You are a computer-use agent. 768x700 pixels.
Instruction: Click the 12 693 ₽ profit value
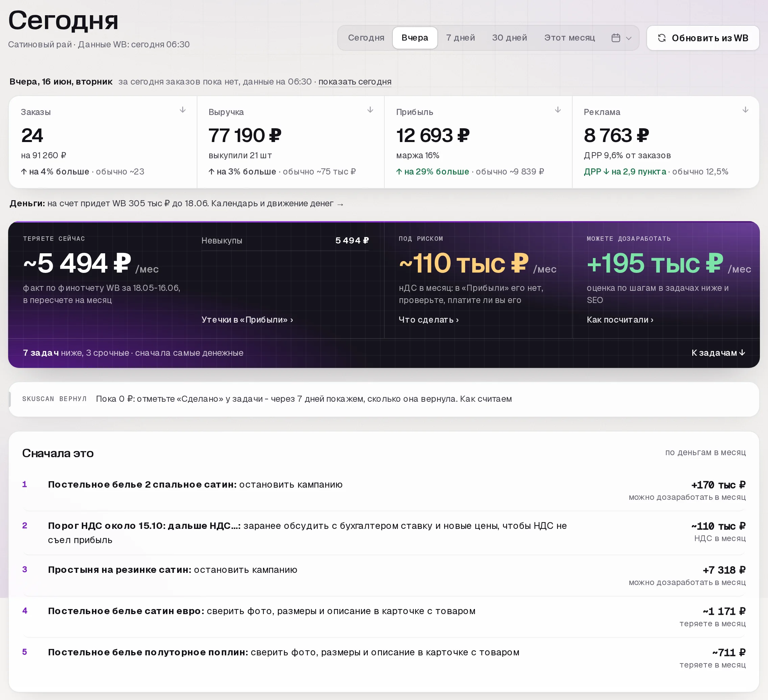coord(433,135)
